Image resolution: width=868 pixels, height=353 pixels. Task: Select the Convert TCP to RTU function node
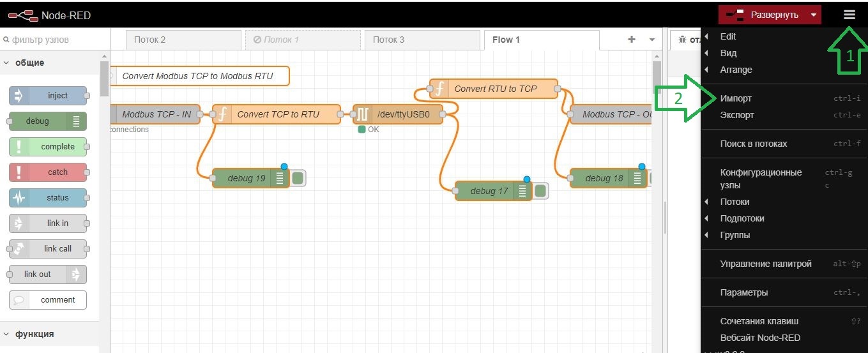(x=276, y=114)
